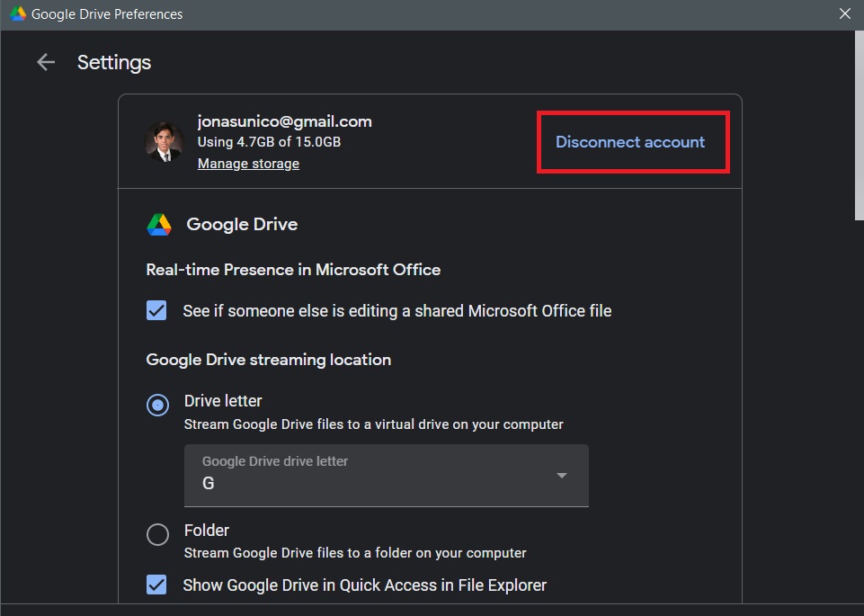The image size is (864, 616).
Task: Open the Google Drive drive letter dropdown
Action: (x=387, y=476)
